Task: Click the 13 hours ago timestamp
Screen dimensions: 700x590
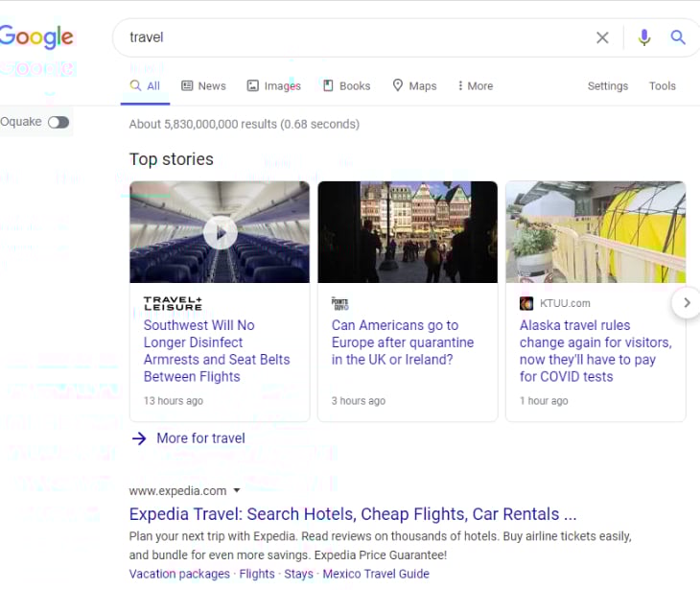Action: click(174, 401)
